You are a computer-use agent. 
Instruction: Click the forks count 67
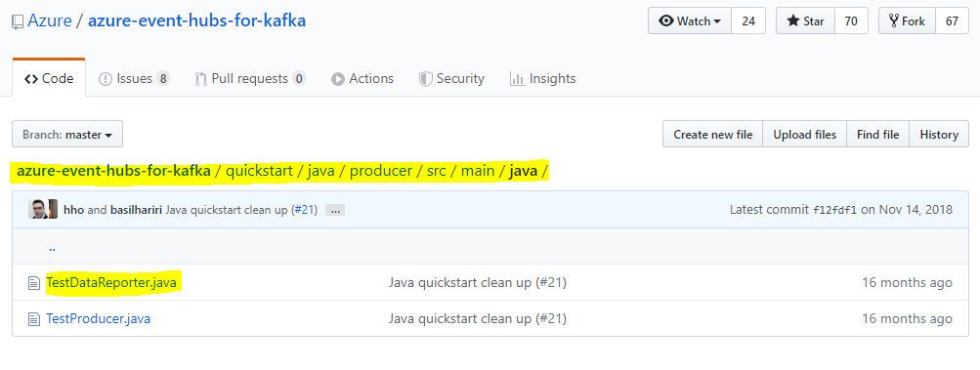point(952,21)
